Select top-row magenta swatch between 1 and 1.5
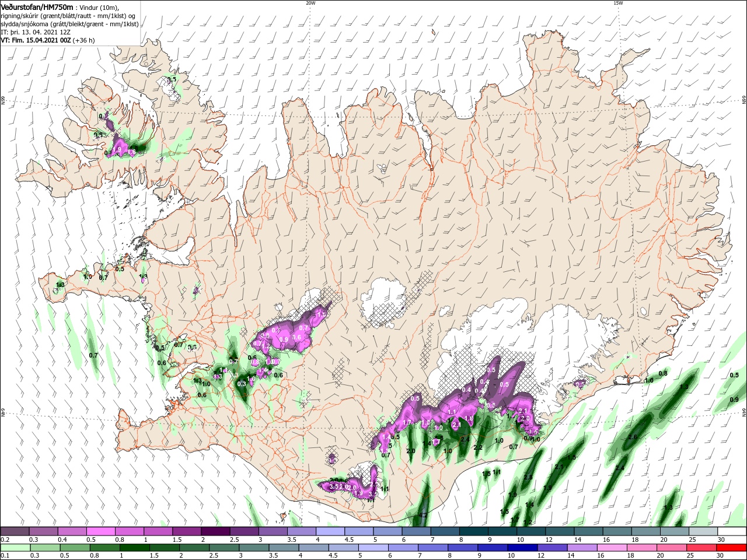The width and height of the screenshot is (747, 560). pyautogui.click(x=158, y=531)
